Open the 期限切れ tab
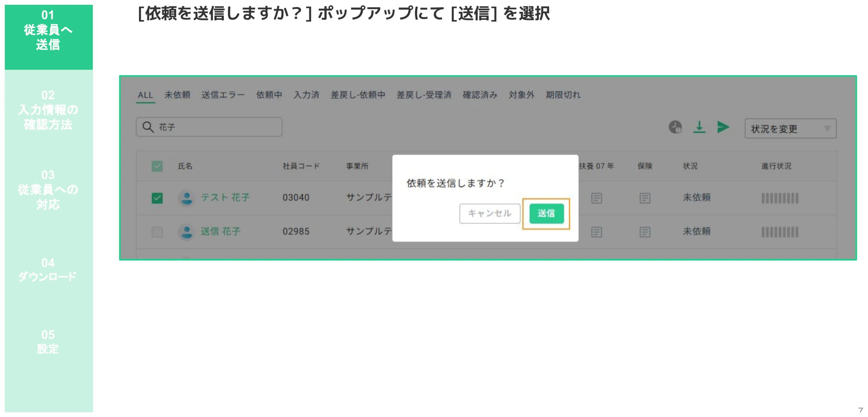 pyautogui.click(x=563, y=95)
